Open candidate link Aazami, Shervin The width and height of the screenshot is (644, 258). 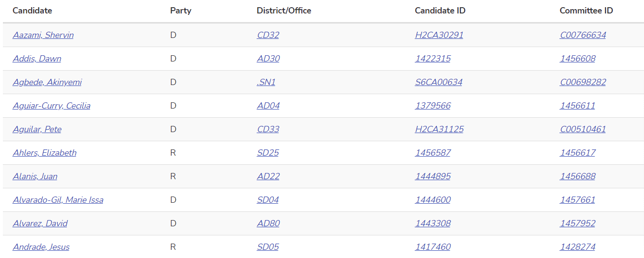[x=43, y=35]
